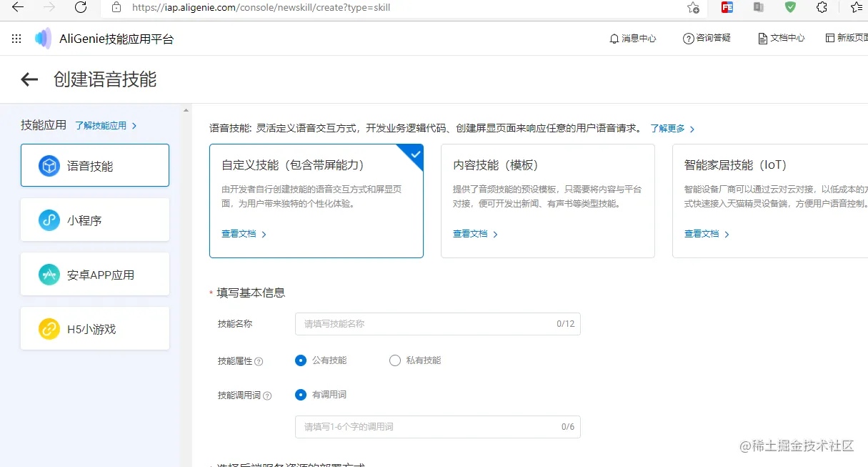Screen dimensions: 868x467
Task: Click sidebar scrollbar up arrow
Action: click(x=186, y=110)
